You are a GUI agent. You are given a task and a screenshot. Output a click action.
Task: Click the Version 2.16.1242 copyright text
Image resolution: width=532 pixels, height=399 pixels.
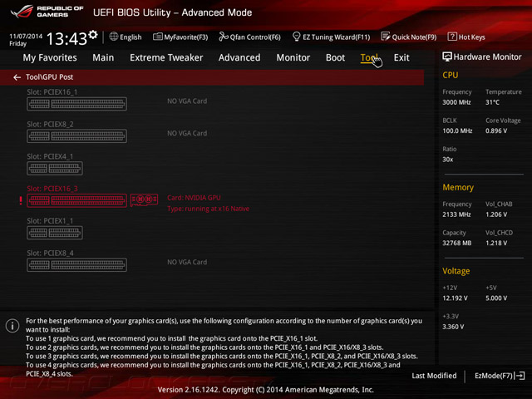coord(266,390)
